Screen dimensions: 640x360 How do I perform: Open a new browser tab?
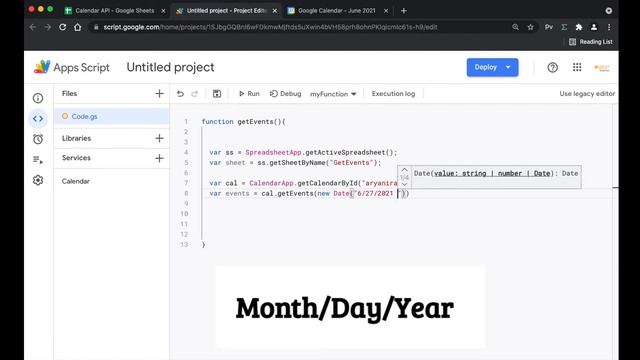[404, 11]
